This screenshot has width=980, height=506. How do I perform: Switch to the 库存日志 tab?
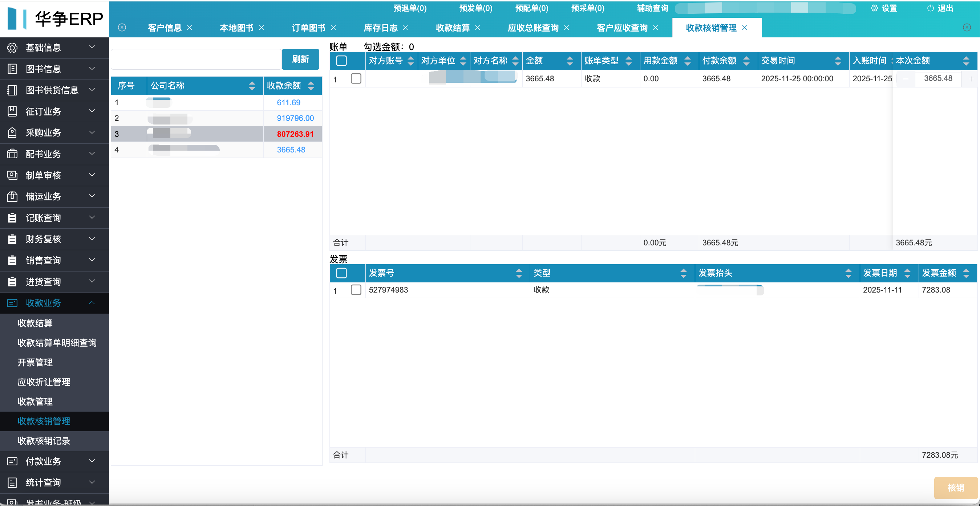380,28
